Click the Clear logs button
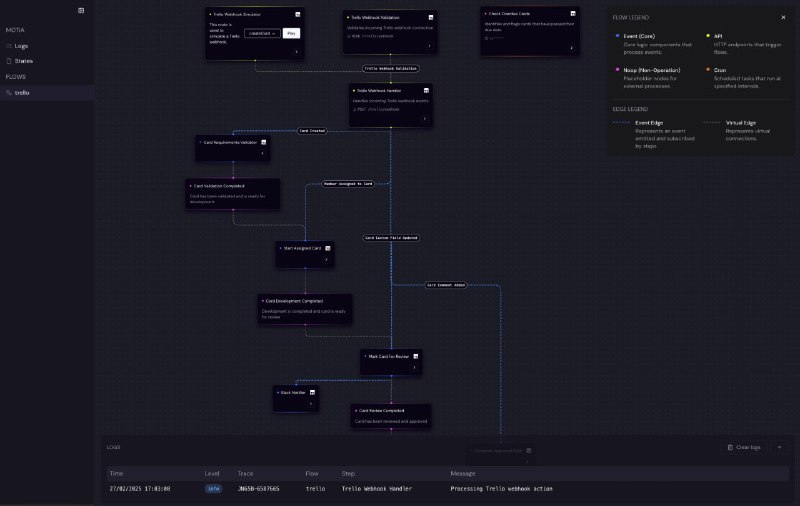The width and height of the screenshot is (800, 506). 743,447
